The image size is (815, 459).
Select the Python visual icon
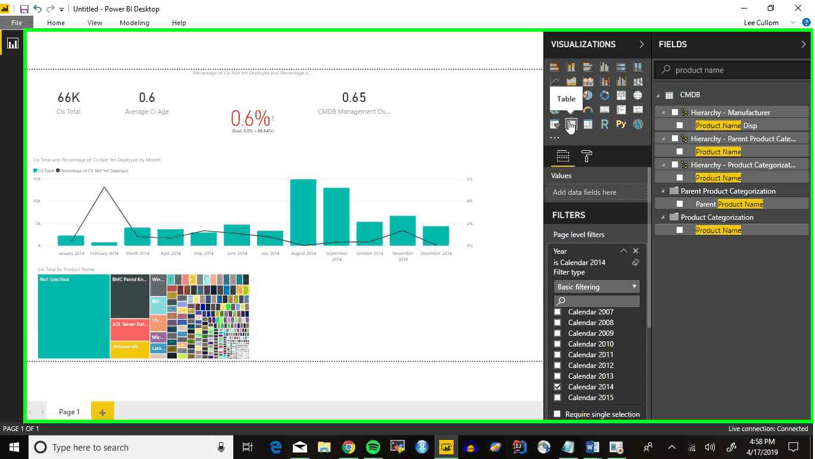pyautogui.click(x=621, y=124)
